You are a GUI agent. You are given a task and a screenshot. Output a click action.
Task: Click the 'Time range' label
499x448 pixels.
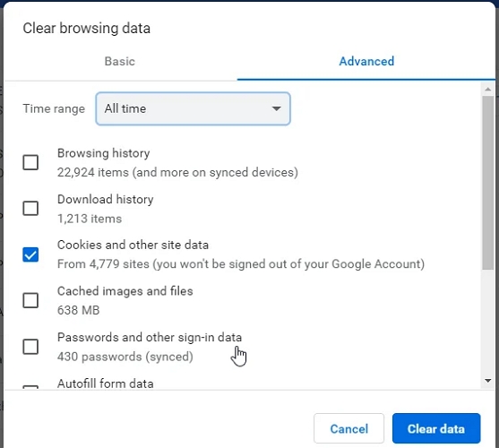(54, 108)
